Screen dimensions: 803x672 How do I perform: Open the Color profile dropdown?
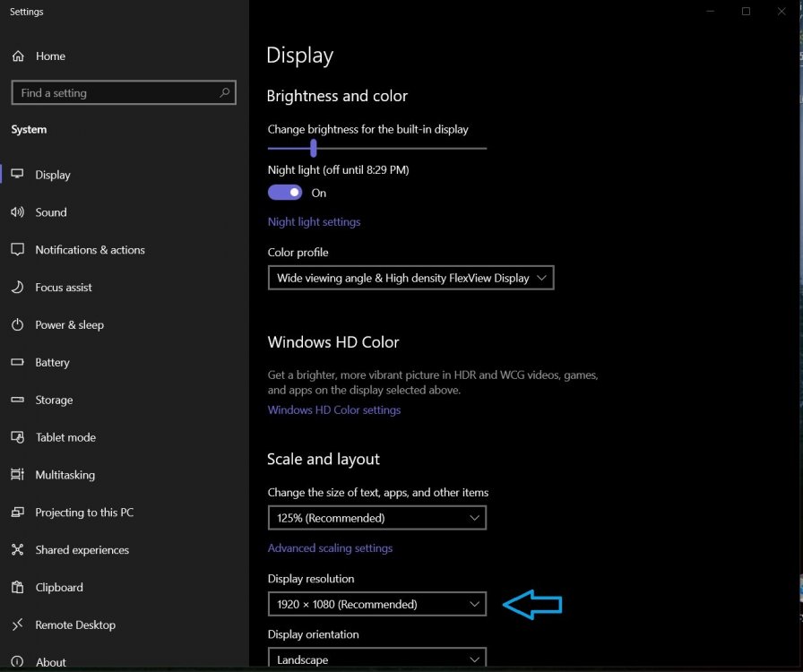point(410,278)
